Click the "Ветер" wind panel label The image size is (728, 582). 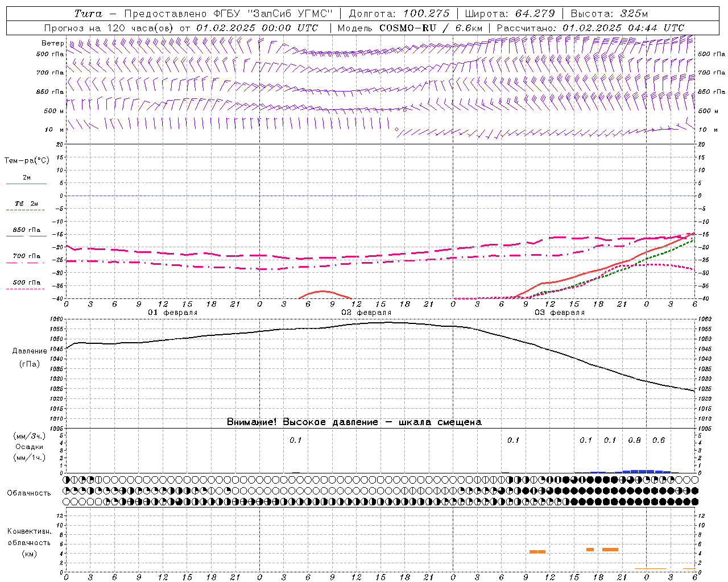(x=53, y=43)
